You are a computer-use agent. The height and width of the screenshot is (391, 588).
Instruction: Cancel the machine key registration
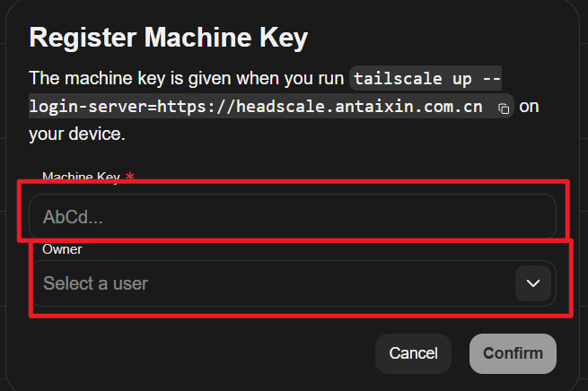413,353
